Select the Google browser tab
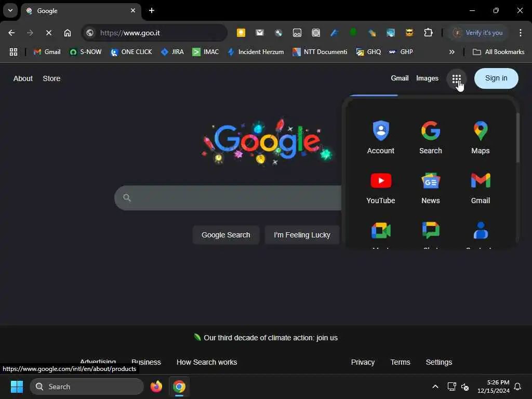 82,11
